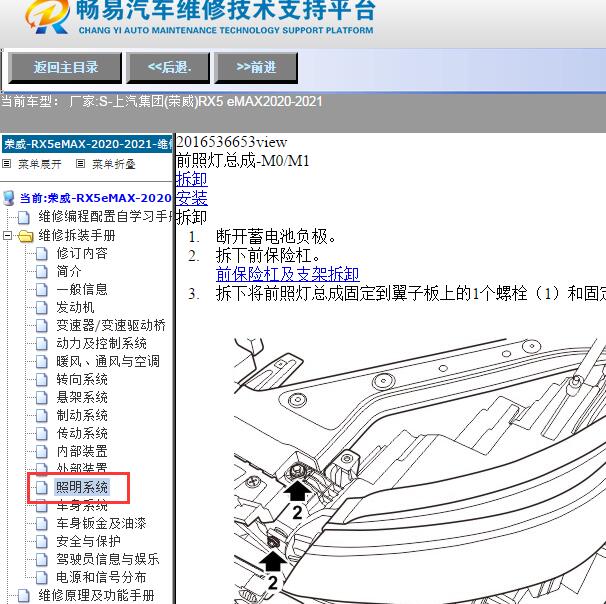
Task: Click the page icon next to 修订内容
Action: tap(42, 254)
